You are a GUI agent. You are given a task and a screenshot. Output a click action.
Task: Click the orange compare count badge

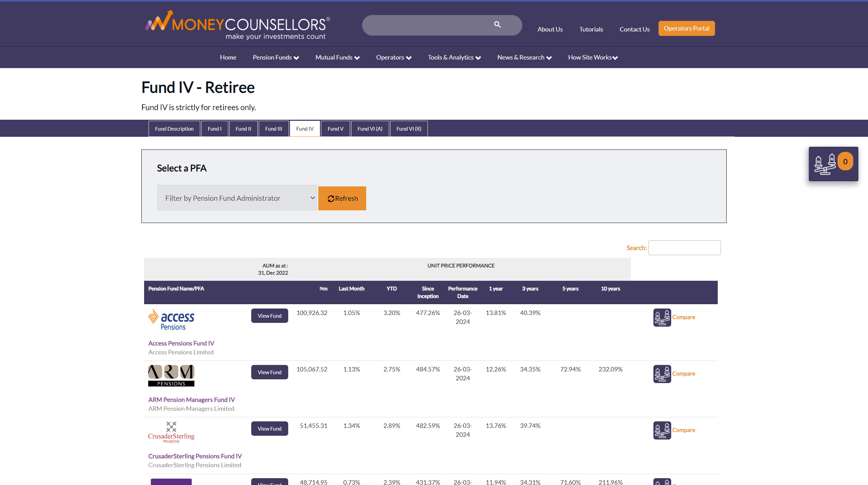845,161
